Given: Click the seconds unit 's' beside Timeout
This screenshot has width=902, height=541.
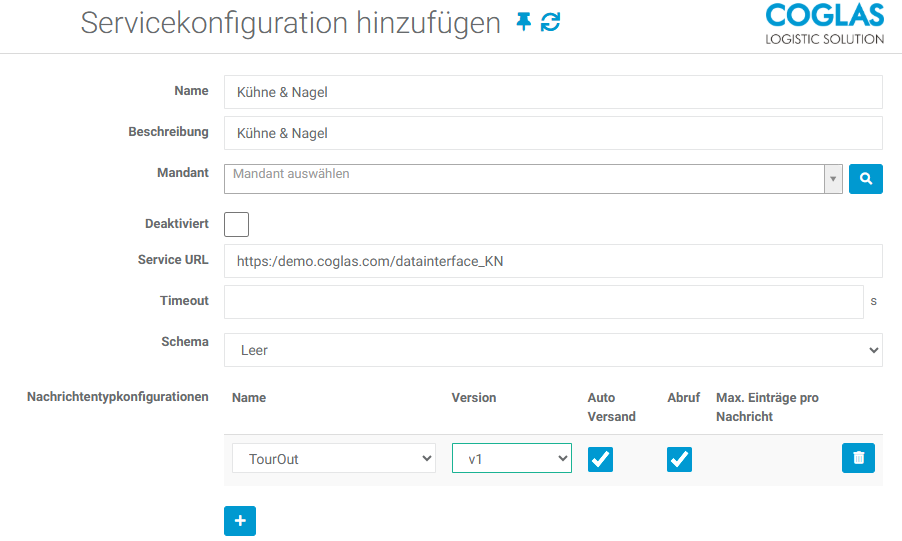Looking at the screenshot, I should 873,301.
